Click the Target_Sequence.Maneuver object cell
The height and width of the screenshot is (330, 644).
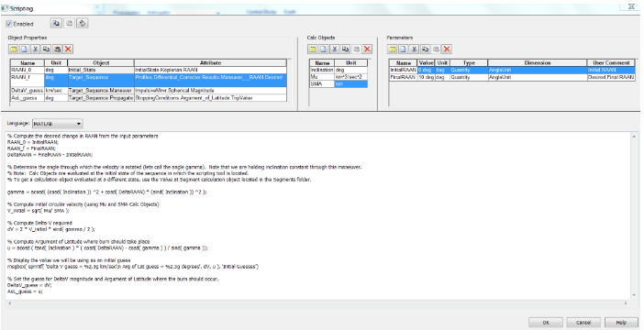click(x=101, y=91)
